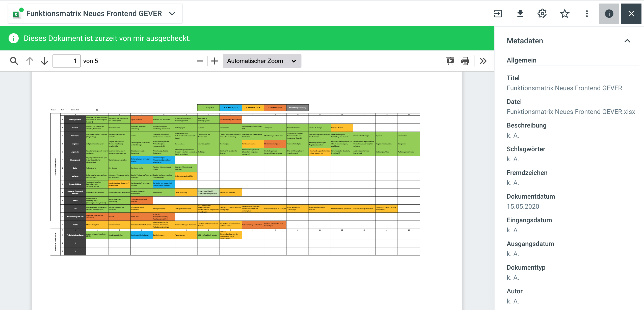Click the green '1 - Completed' legend cell
644x310 pixels.
pos(208,108)
